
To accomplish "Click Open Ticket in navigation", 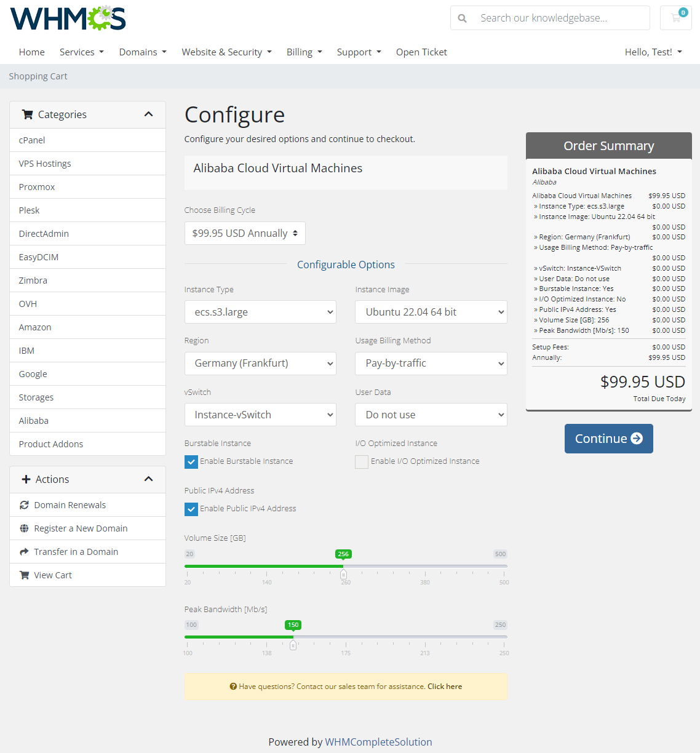I will tap(421, 52).
